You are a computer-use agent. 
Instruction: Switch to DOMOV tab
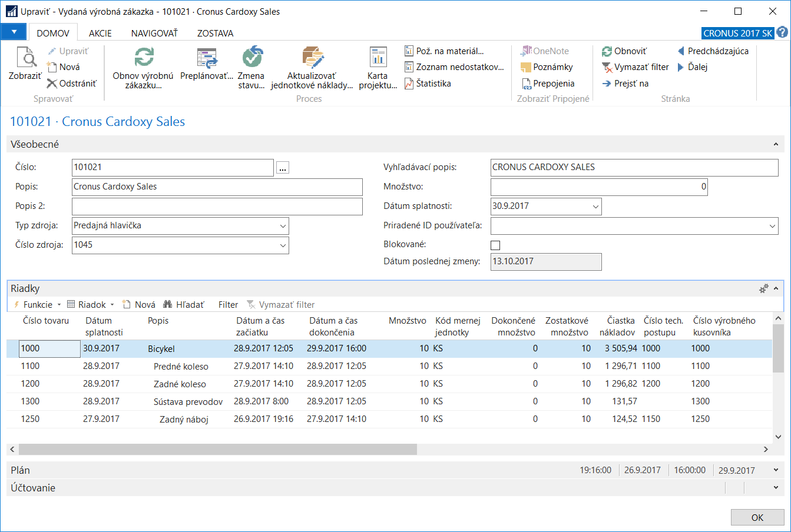coord(53,33)
